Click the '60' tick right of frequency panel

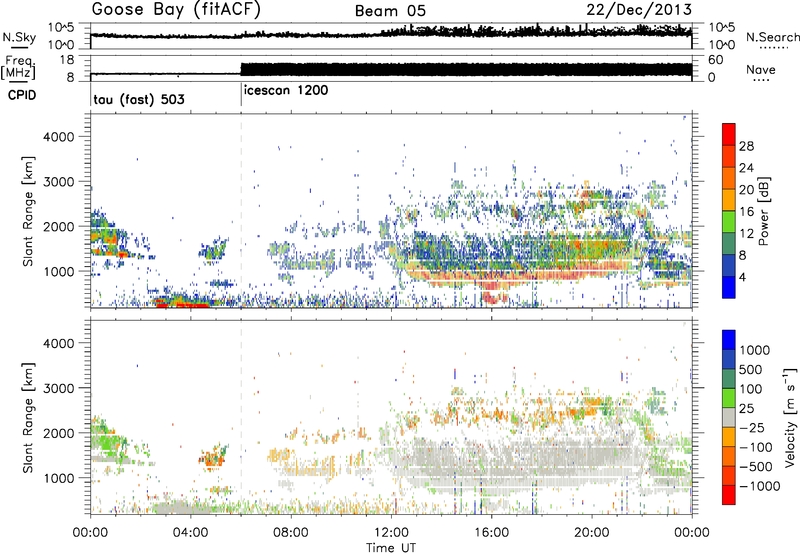pyautogui.click(x=715, y=60)
